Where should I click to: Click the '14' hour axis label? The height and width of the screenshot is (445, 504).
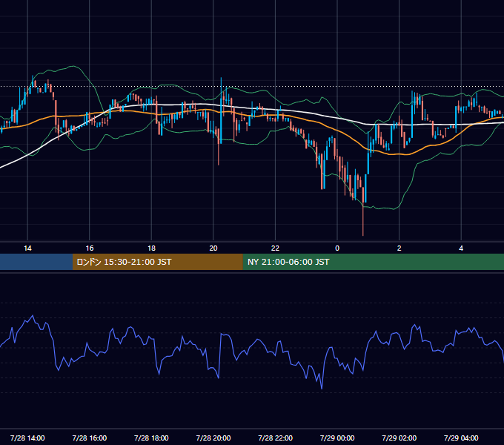(x=27, y=248)
